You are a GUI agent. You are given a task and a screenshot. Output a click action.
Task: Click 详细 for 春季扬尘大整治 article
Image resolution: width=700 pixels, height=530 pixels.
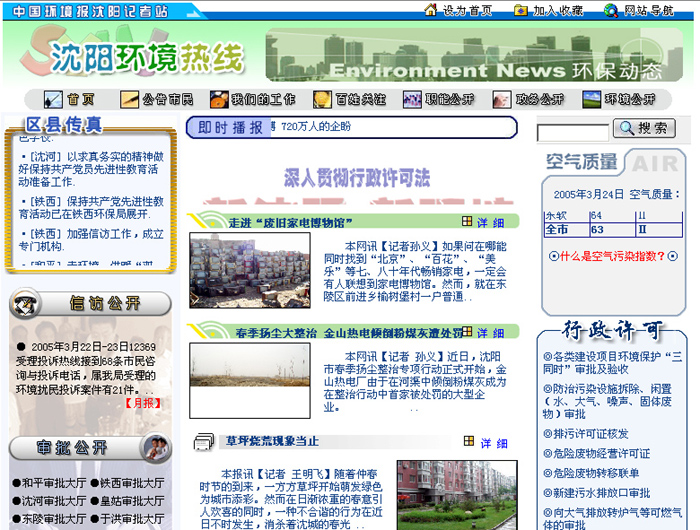click(491, 333)
